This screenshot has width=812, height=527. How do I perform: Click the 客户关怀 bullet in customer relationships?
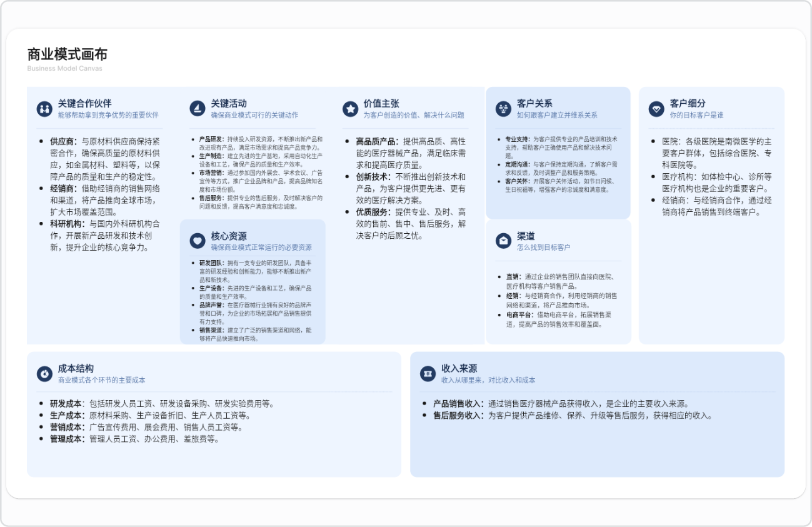[562, 185]
